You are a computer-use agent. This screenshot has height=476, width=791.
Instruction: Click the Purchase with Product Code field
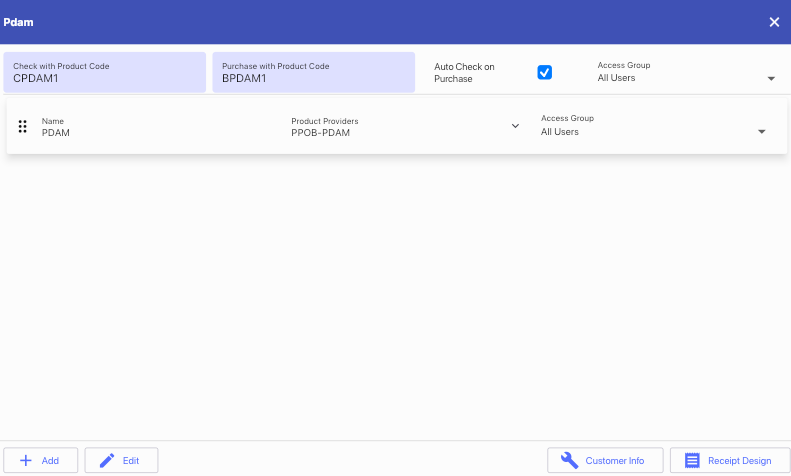pyautogui.click(x=313, y=72)
